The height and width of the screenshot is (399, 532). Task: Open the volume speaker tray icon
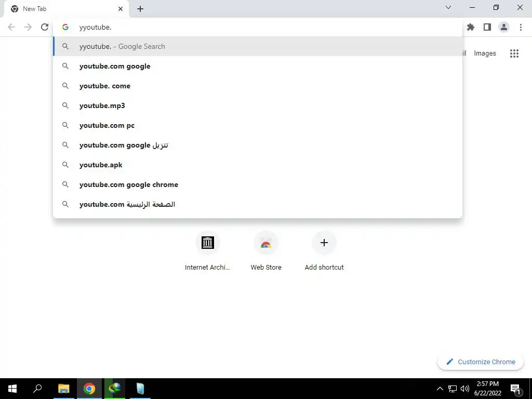[465, 389]
